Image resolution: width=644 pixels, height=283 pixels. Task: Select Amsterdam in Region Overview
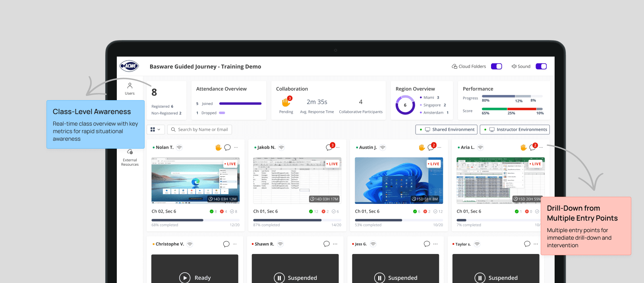click(x=434, y=112)
